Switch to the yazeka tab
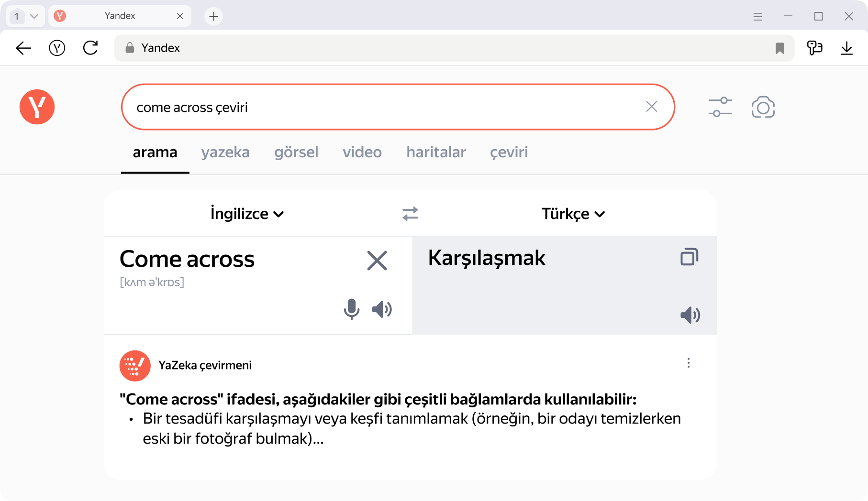The width and height of the screenshot is (868, 501). point(225,152)
